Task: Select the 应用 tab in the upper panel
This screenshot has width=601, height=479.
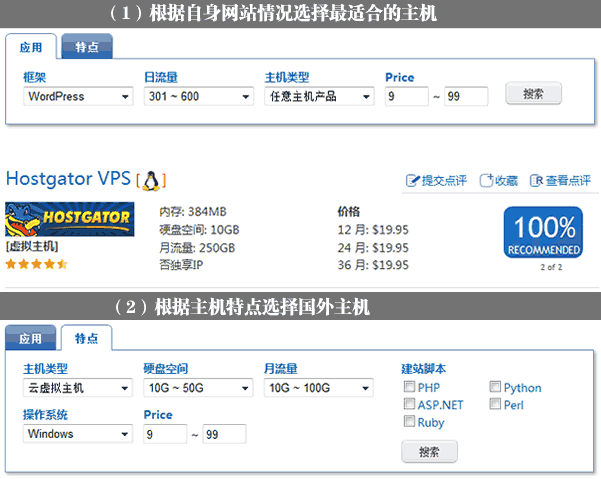Action: (x=31, y=47)
